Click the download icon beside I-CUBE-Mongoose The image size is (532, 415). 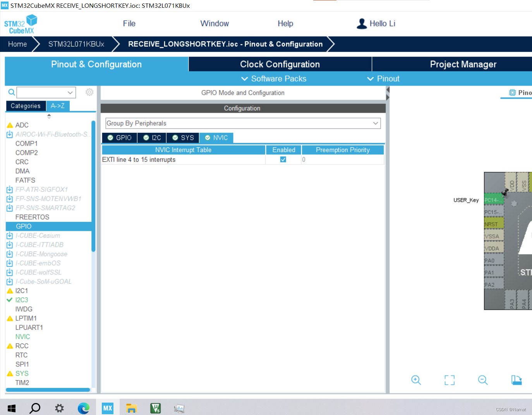click(x=10, y=254)
